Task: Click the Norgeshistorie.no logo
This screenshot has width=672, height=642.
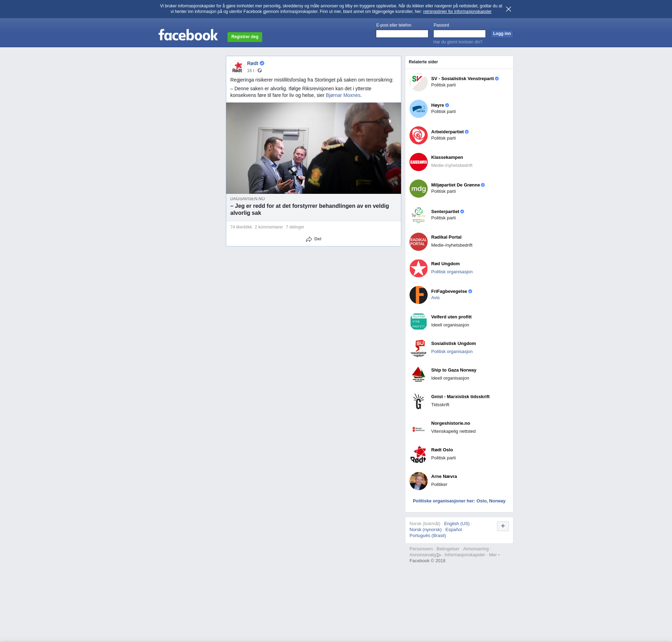Action: coord(419,428)
